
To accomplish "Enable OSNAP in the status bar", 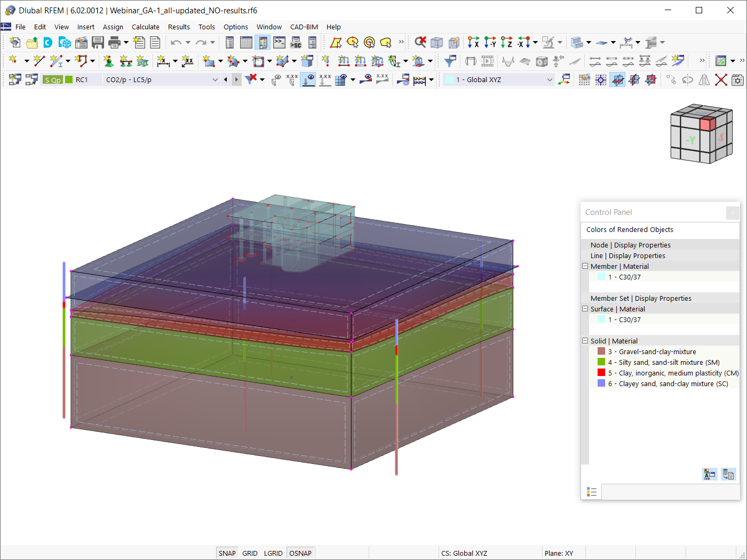I will coord(300,553).
